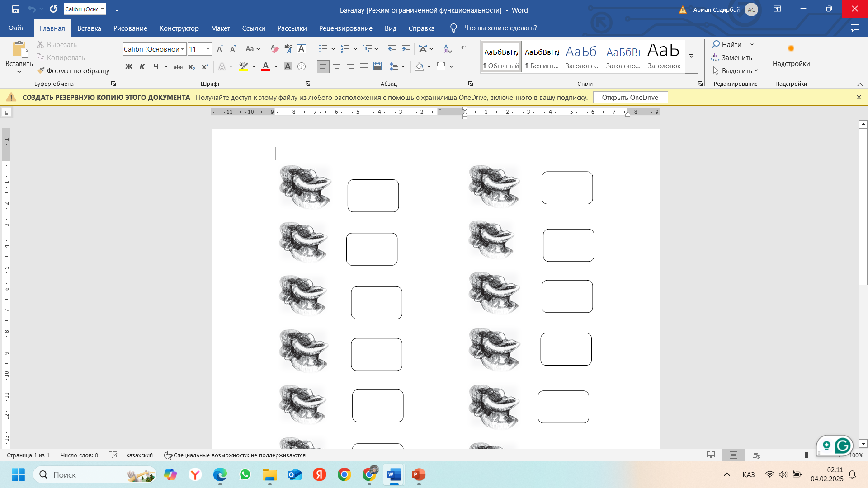Click the Открыть OneDrive button
The width and height of the screenshot is (868, 488).
[630, 98]
